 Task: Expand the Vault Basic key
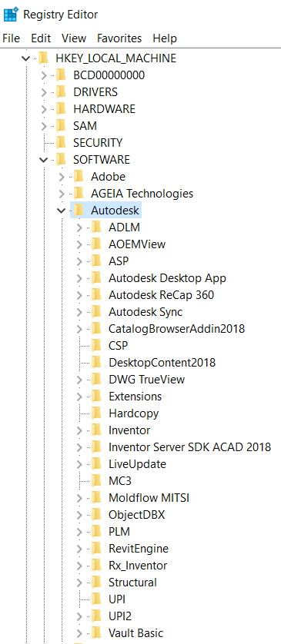[79, 633]
